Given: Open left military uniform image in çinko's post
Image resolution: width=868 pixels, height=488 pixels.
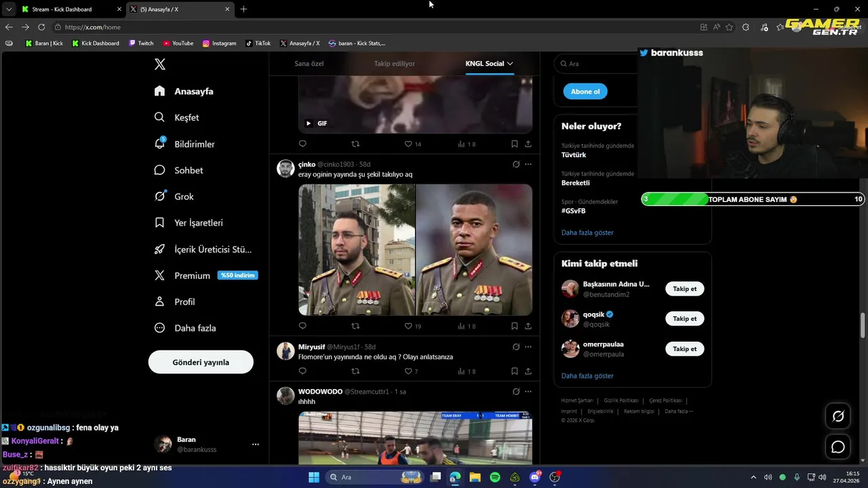Looking at the screenshot, I should (357, 250).
